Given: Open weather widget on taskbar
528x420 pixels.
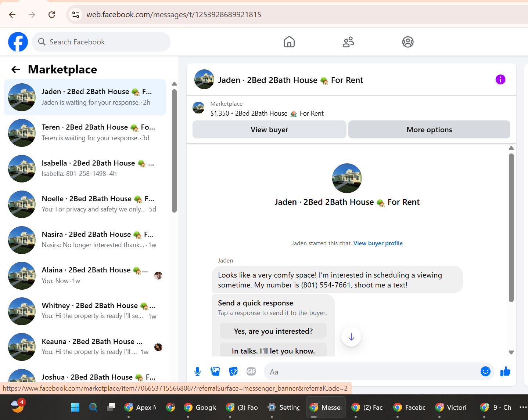Looking at the screenshot, I should point(18,406).
